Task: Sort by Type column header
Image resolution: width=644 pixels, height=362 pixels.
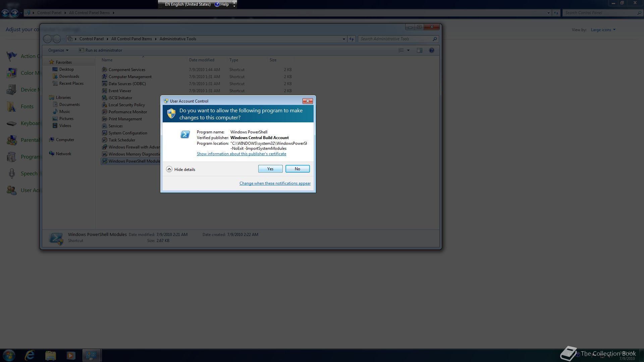Action: coord(247,60)
